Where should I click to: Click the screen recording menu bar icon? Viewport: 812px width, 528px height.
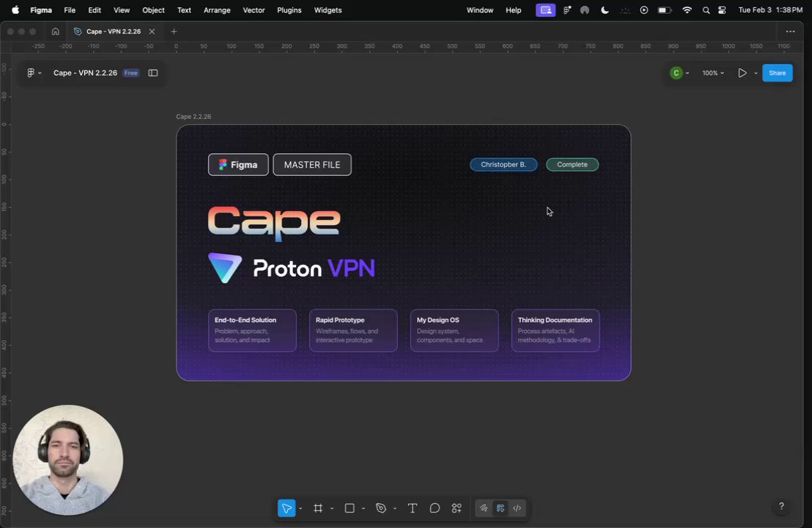pos(545,10)
